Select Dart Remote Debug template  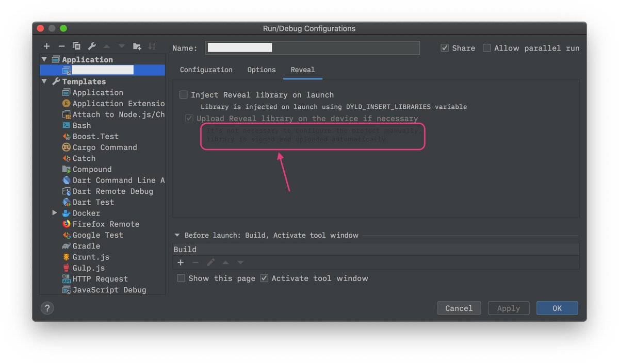pyautogui.click(x=112, y=191)
